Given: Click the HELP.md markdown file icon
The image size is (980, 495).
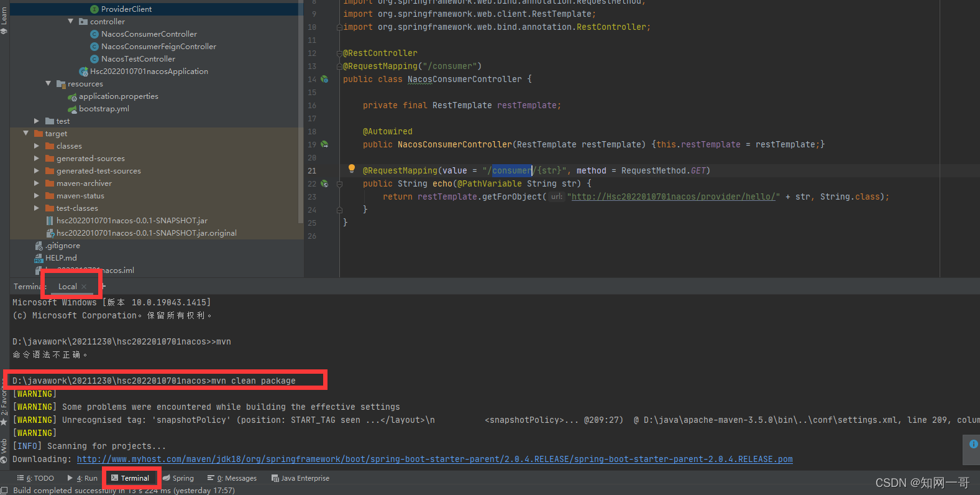Looking at the screenshot, I should coord(39,258).
